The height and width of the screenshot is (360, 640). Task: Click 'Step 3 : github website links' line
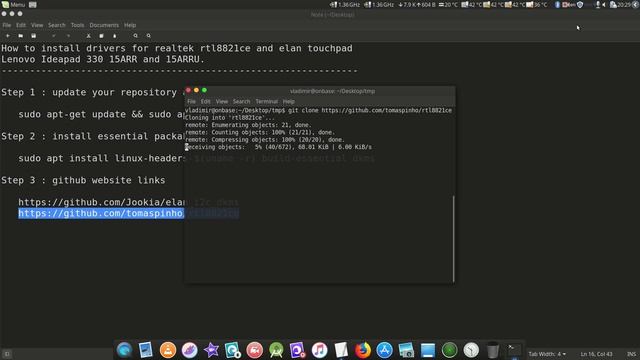[x=83, y=180]
